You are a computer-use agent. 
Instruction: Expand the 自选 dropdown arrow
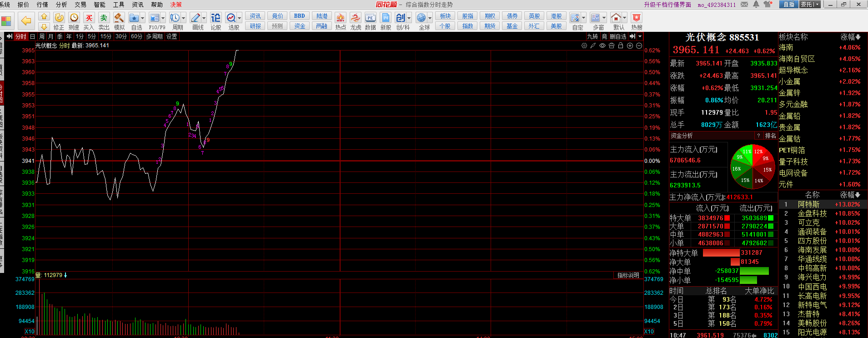click(143, 18)
